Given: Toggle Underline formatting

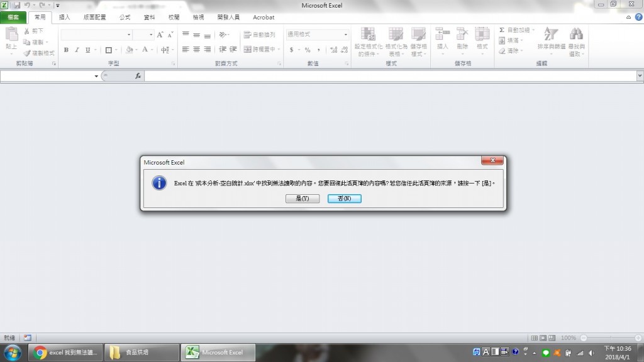Looking at the screenshot, I should tap(87, 50).
